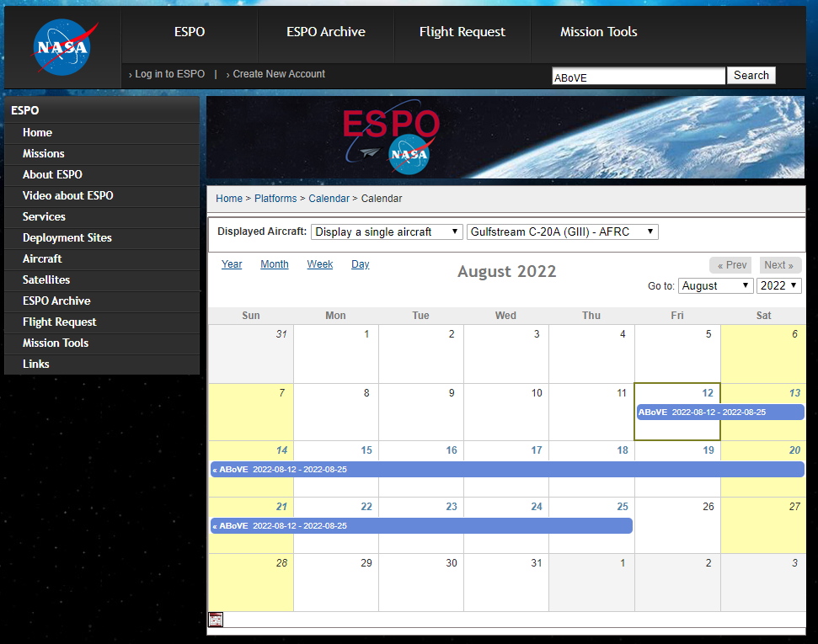Click day number 15 in the calendar
Screen dimensions: 818x644
pyautogui.click(x=366, y=450)
